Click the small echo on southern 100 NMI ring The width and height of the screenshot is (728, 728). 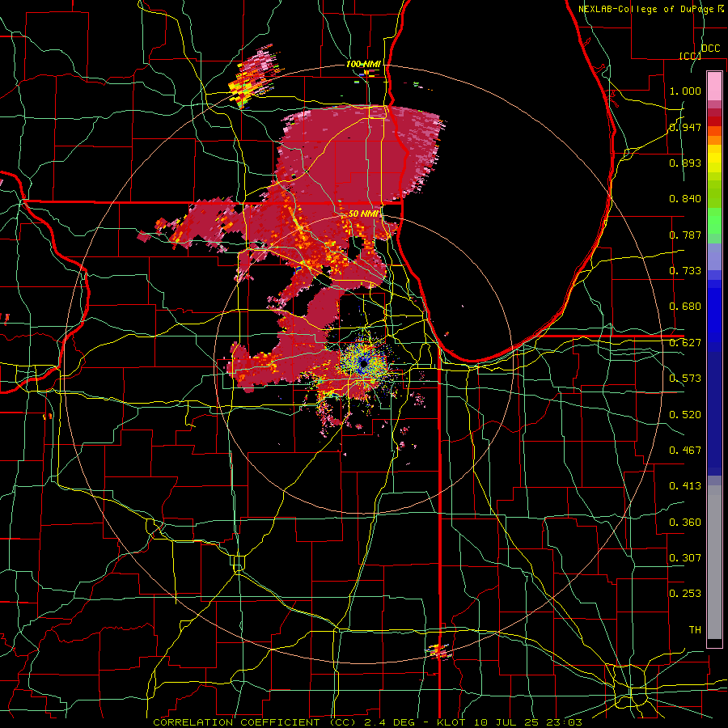pyautogui.click(x=438, y=651)
